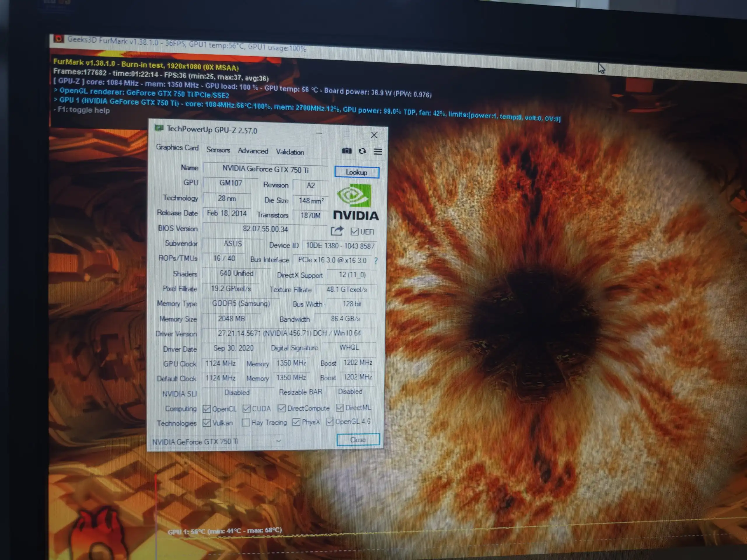747x560 pixels.
Task: Open the graphics card selector dropdown
Action: 278,441
